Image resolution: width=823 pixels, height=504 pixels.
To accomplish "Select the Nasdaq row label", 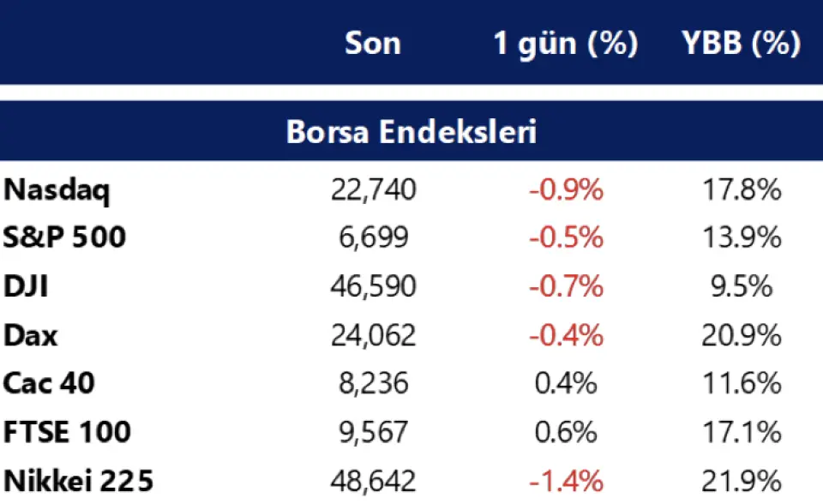I will coord(57,189).
